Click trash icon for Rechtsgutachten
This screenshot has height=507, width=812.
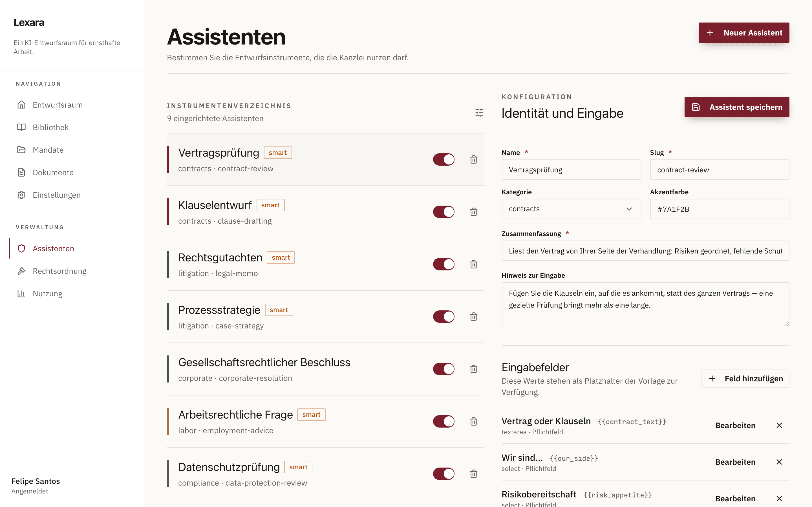point(473,264)
